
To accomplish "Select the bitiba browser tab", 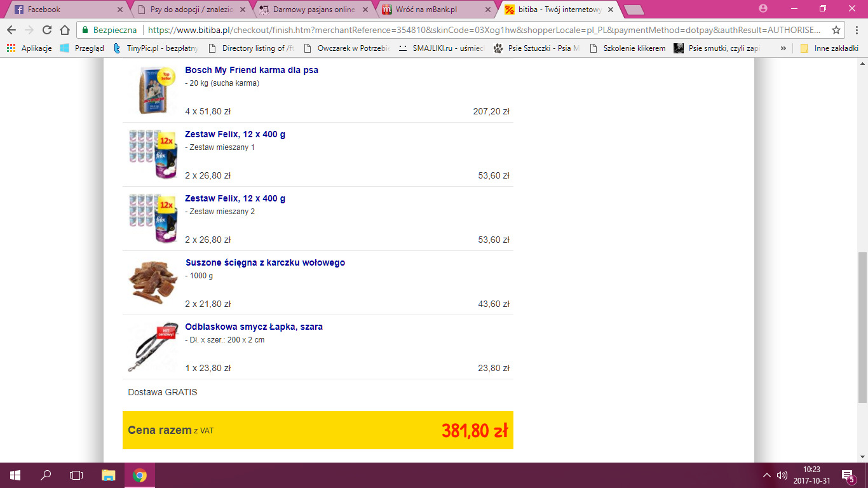I will click(559, 10).
